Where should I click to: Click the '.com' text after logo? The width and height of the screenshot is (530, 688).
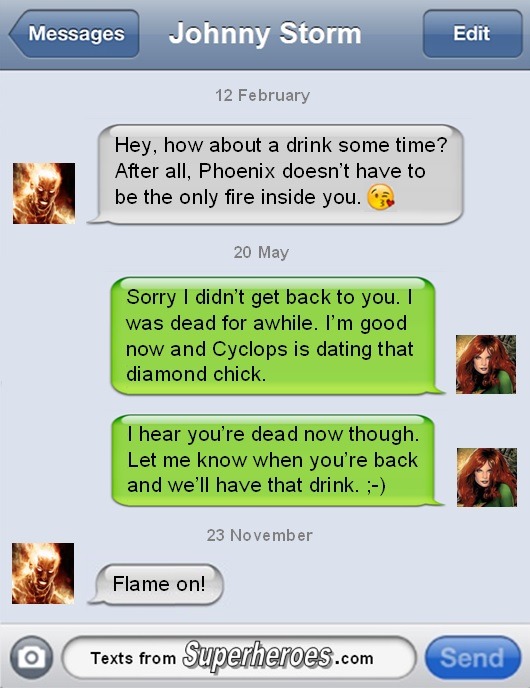pyautogui.click(x=354, y=658)
